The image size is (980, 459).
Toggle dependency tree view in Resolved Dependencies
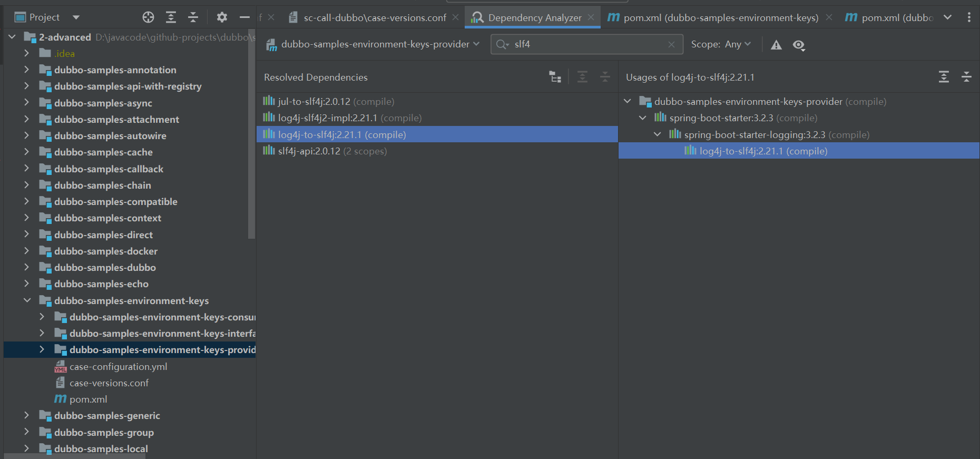555,77
